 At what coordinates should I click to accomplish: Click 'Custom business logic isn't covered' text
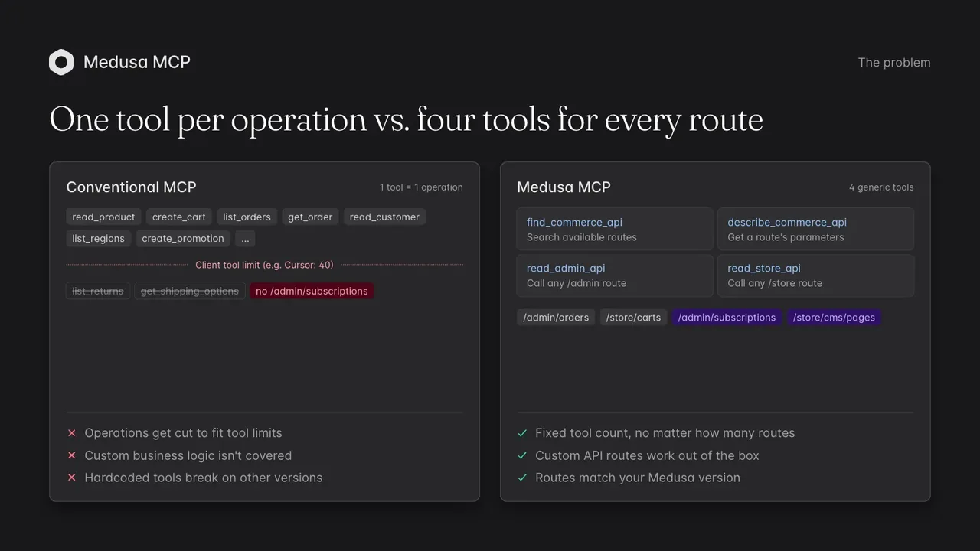188,455
